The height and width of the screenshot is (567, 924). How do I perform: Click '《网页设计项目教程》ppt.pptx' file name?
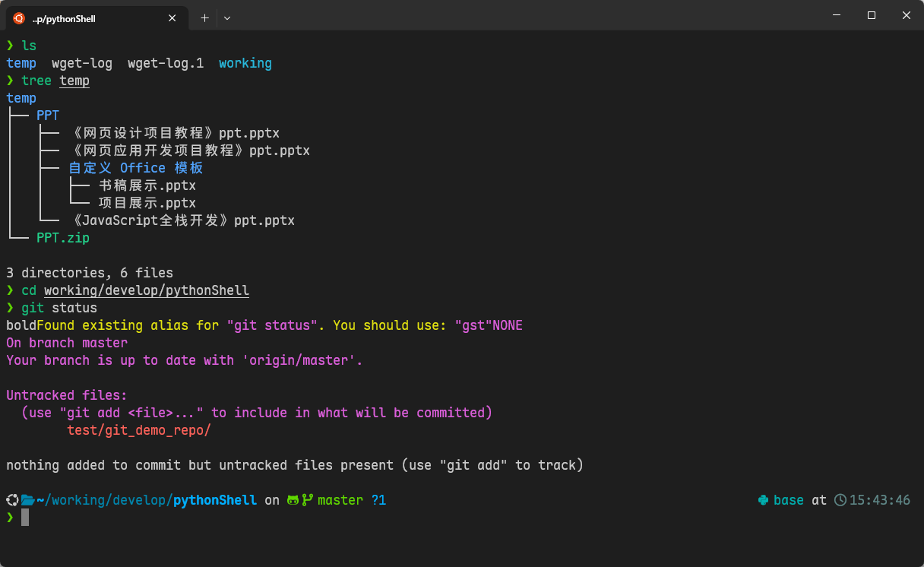pyautogui.click(x=173, y=133)
